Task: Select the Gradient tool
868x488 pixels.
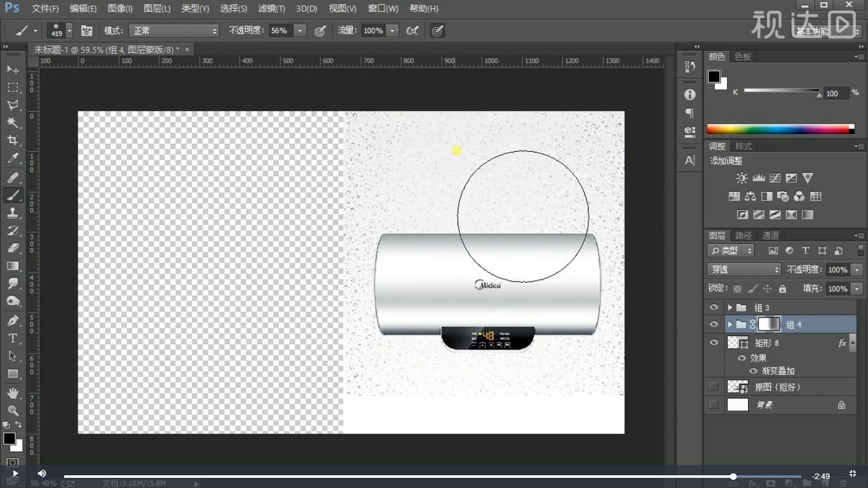Action: (12, 266)
